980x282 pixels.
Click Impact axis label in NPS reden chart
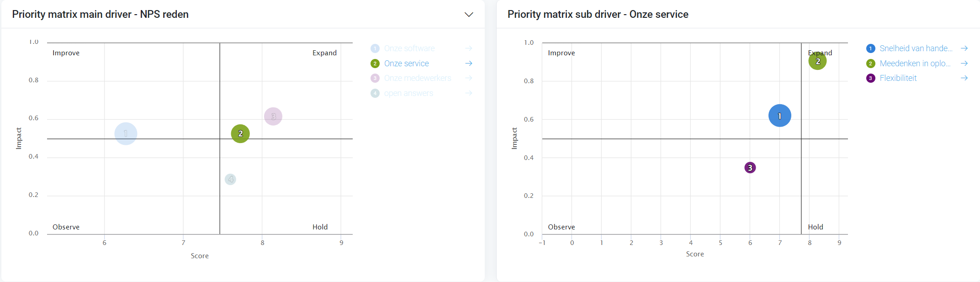click(x=19, y=138)
